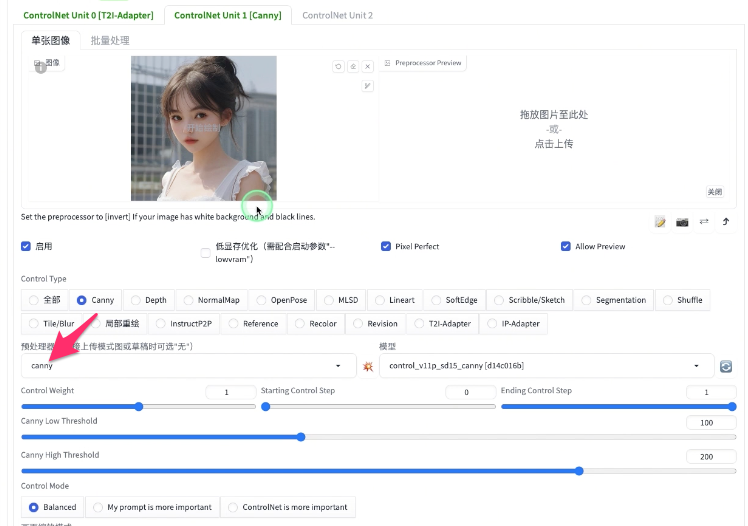The width and height of the screenshot is (748, 526).
Task: Switch to ControlNet Unit 1 [Canny] tab
Action: pyautogui.click(x=228, y=15)
